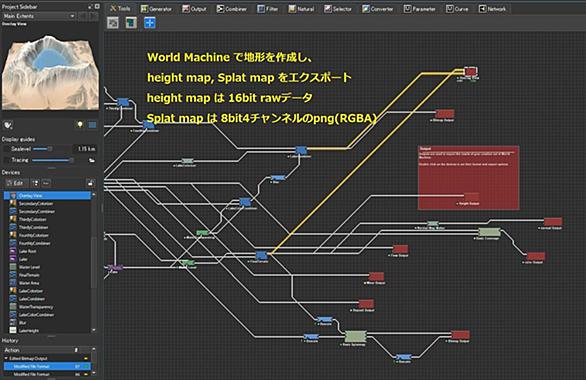The image size is (586, 380).
Task: Open the Output devices tab
Action: pos(194,9)
